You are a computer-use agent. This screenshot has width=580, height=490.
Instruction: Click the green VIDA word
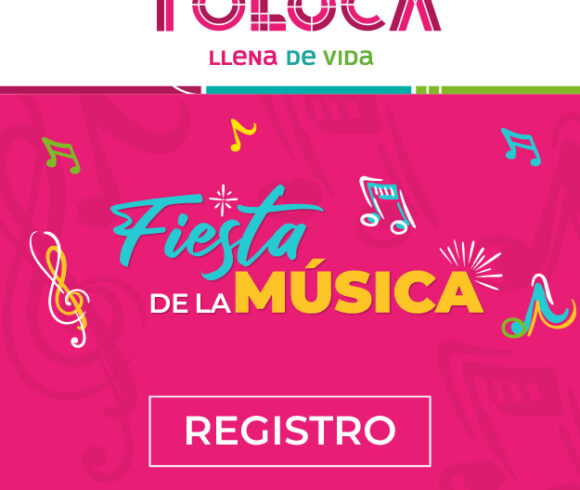[348, 58]
